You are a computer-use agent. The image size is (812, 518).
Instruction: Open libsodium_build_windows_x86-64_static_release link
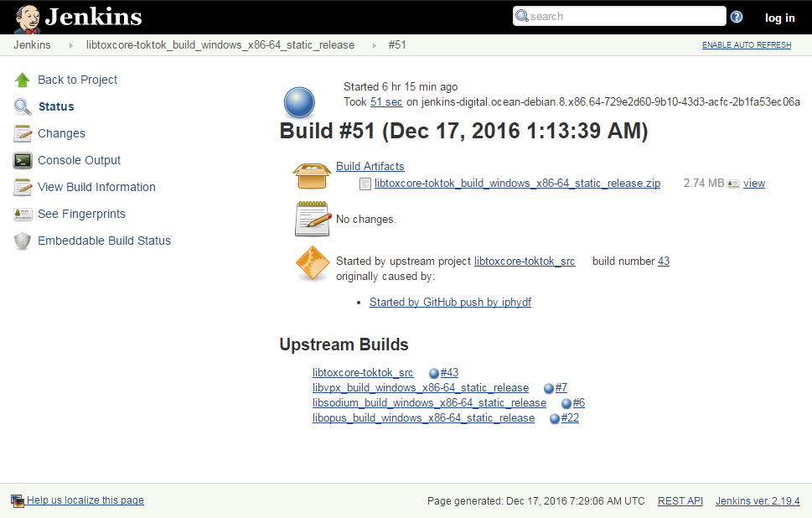(429, 403)
